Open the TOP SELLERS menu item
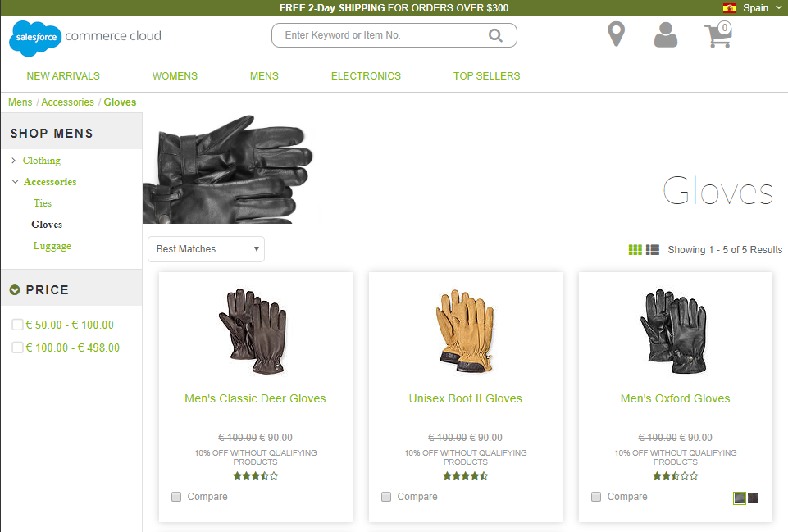The image size is (788, 532). coord(486,75)
